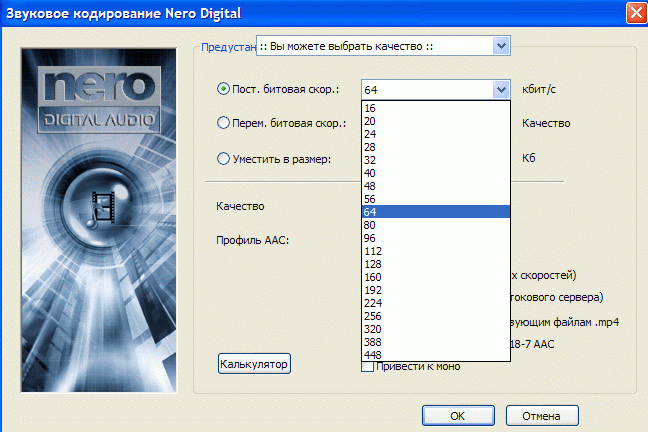The height and width of the screenshot is (432, 648).
Task: Choose 128 in the bitrate list
Action: click(436, 264)
